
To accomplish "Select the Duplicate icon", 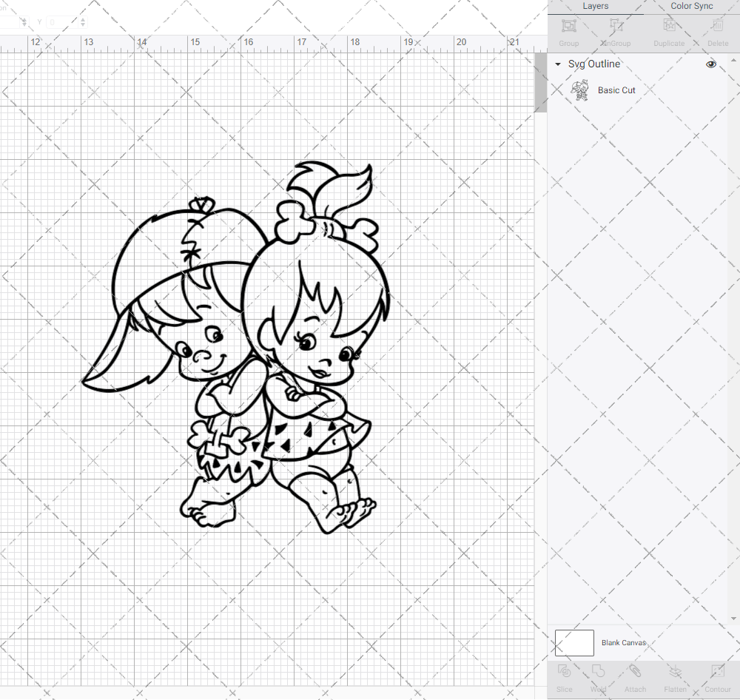I will point(669,30).
